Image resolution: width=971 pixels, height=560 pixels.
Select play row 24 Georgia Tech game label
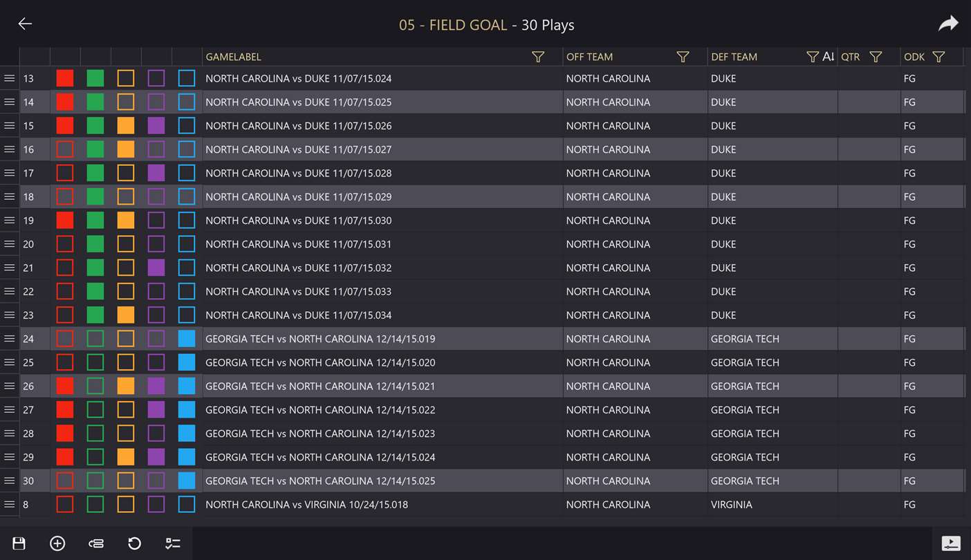point(320,339)
